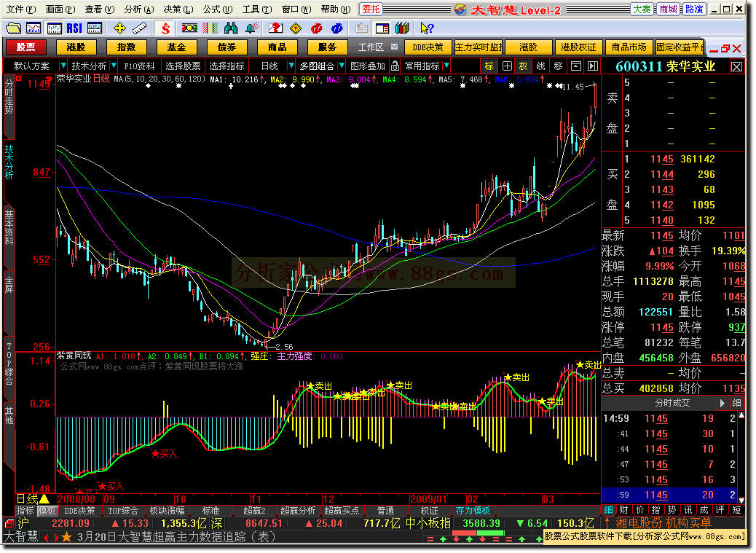Switch to the 超赢分析 bottom tab
The width and height of the screenshot is (756, 553).
click(x=297, y=511)
